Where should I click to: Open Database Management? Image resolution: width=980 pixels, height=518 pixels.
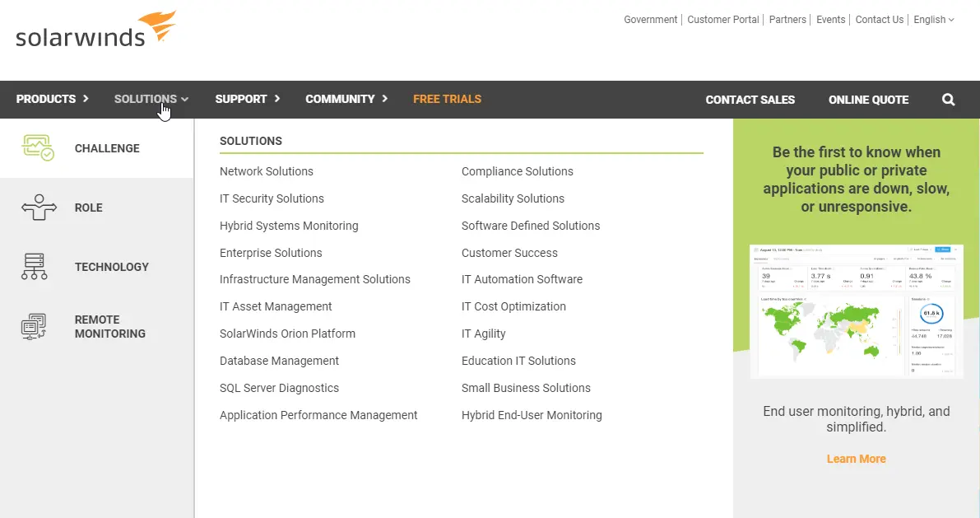point(280,361)
